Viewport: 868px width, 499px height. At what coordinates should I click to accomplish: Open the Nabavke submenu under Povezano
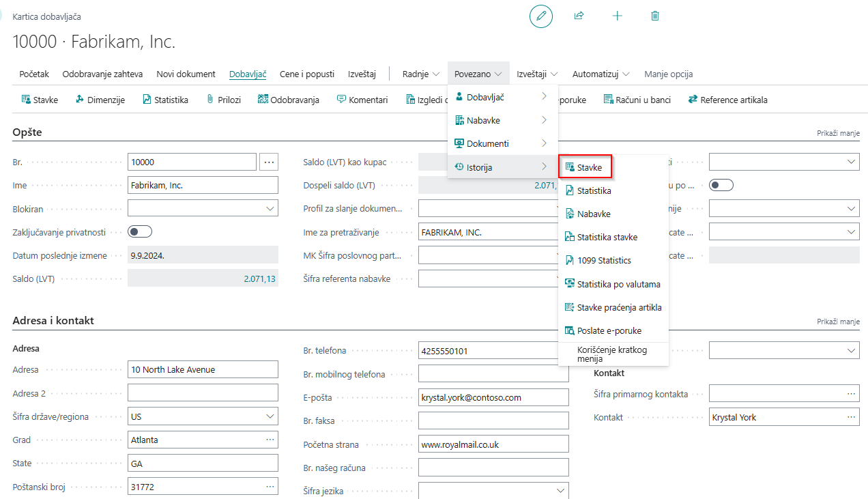click(x=502, y=121)
